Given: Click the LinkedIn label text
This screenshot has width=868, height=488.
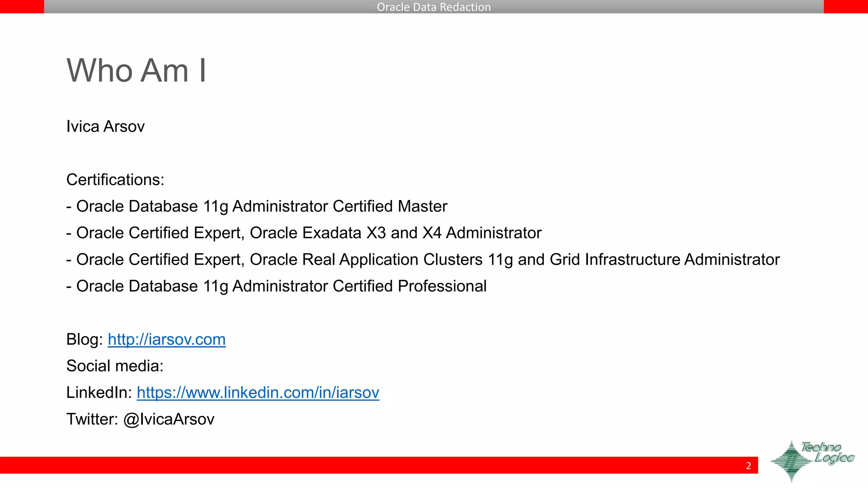Looking at the screenshot, I should pos(99,393).
